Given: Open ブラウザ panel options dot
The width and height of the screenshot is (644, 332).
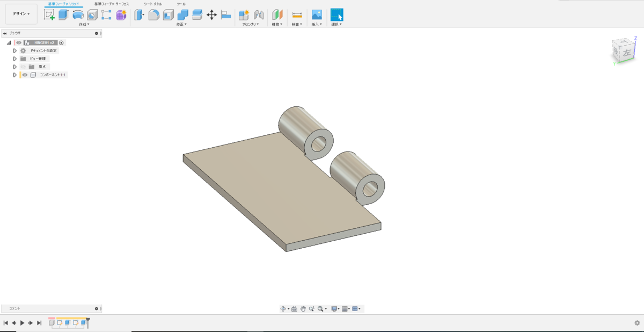Looking at the screenshot, I should 97,33.
